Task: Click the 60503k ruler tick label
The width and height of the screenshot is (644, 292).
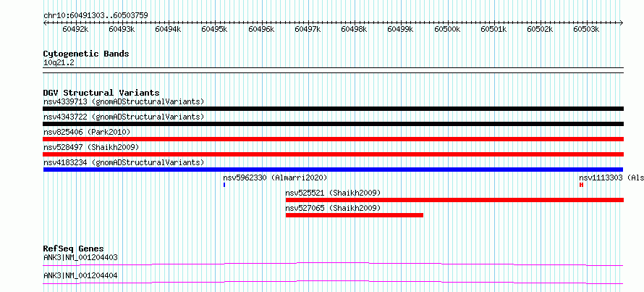Action: click(586, 29)
